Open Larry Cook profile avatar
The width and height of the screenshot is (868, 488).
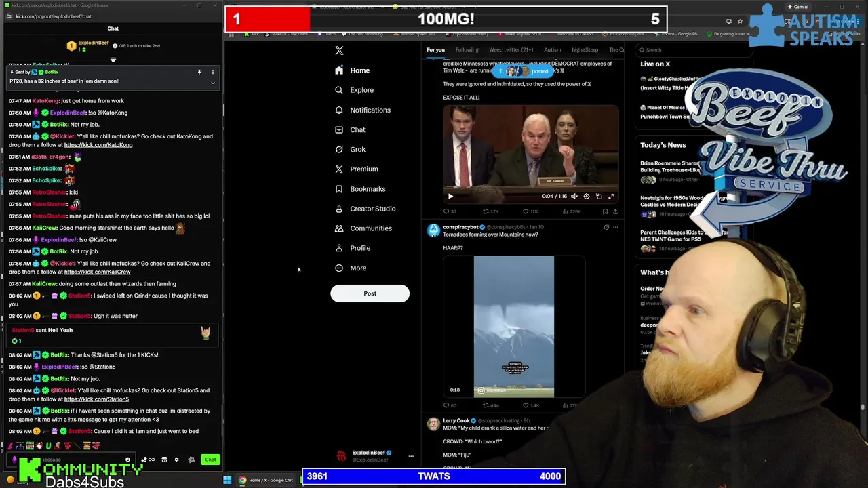tap(433, 424)
